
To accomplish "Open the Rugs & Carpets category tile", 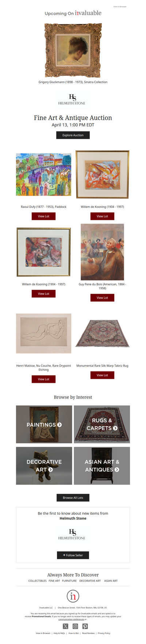I will click(x=102, y=424).
